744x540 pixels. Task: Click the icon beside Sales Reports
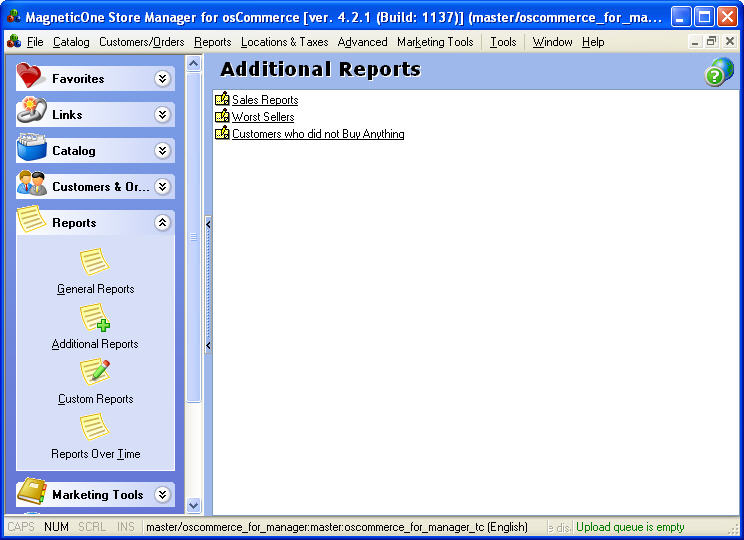pos(222,99)
